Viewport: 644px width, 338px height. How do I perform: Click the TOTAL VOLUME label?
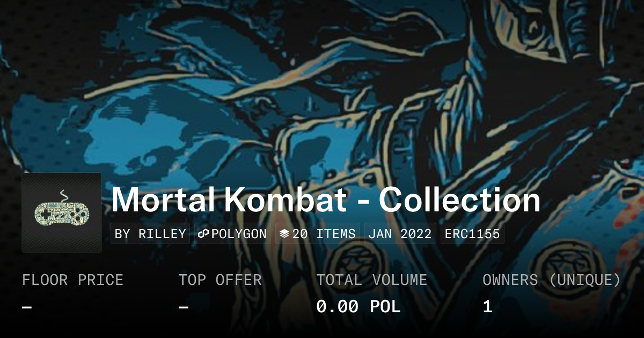(x=372, y=280)
